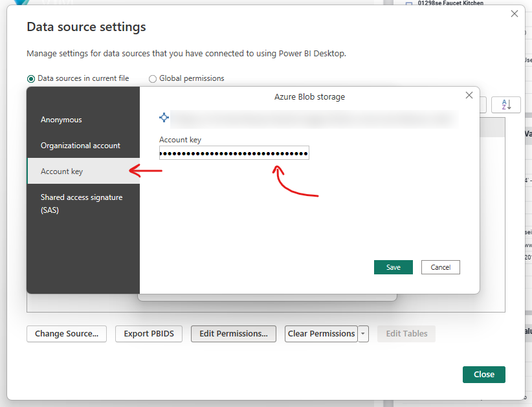Save the Azure Blob credentials

(x=393, y=267)
